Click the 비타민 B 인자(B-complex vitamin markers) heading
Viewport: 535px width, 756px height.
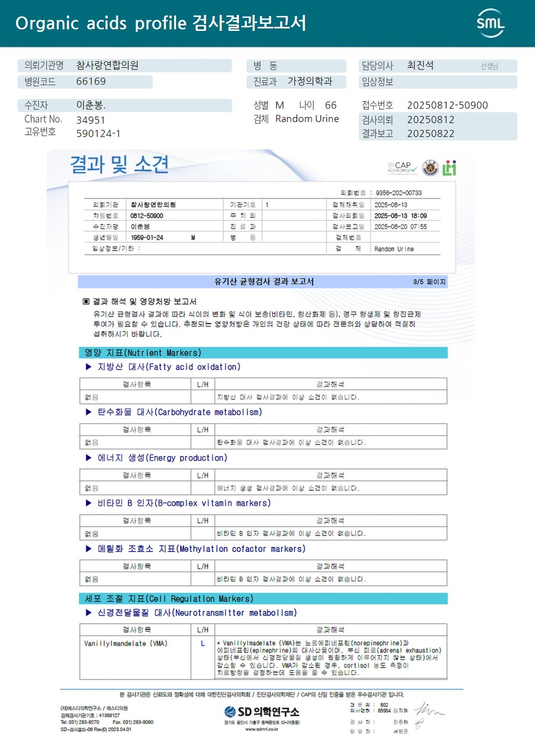click(184, 503)
